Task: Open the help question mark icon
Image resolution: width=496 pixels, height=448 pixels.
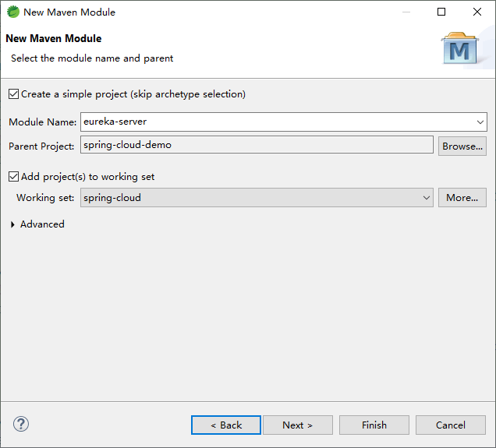Action: tap(22, 425)
